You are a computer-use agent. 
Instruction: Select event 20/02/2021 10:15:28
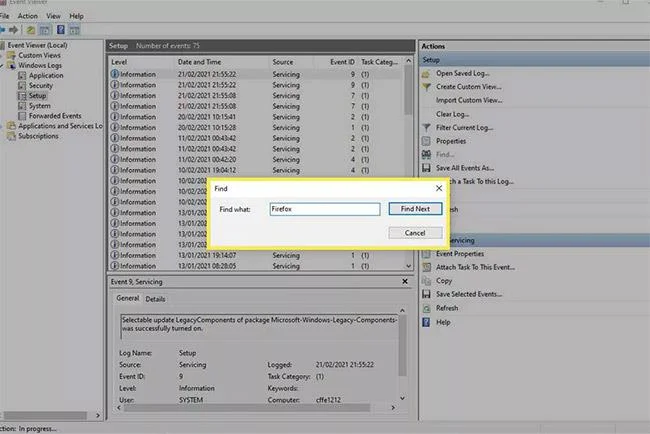(255, 128)
